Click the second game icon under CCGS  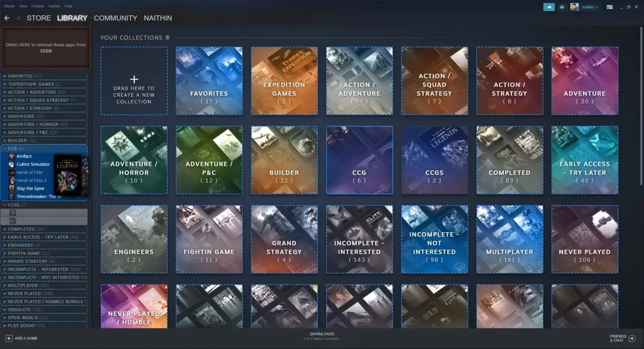pos(14,221)
